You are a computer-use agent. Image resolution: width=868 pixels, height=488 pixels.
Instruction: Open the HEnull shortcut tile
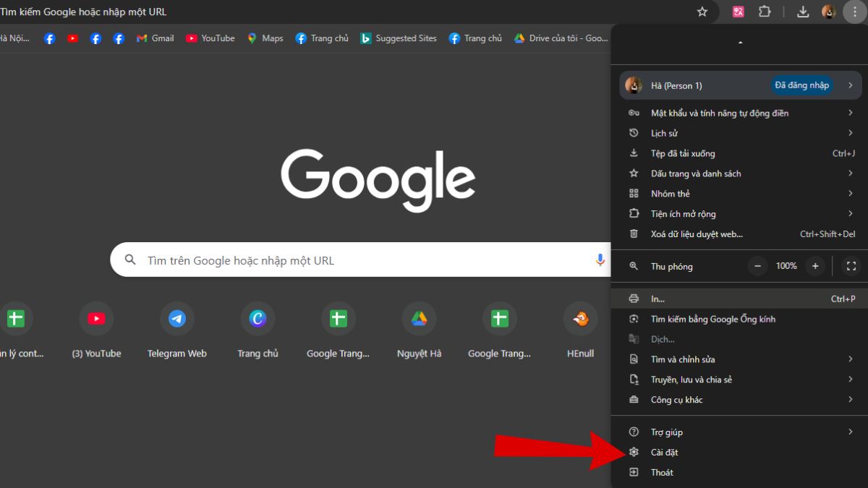click(581, 331)
